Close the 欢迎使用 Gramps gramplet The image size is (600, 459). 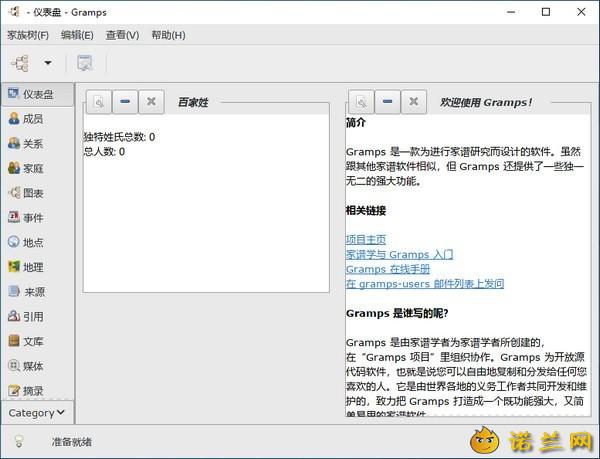tap(414, 102)
